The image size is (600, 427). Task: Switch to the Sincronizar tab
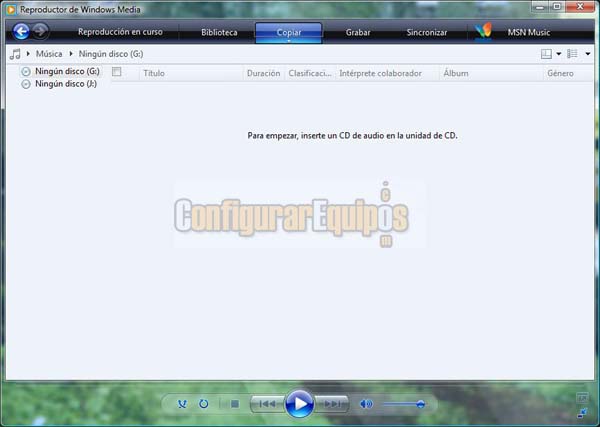pos(427,33)
